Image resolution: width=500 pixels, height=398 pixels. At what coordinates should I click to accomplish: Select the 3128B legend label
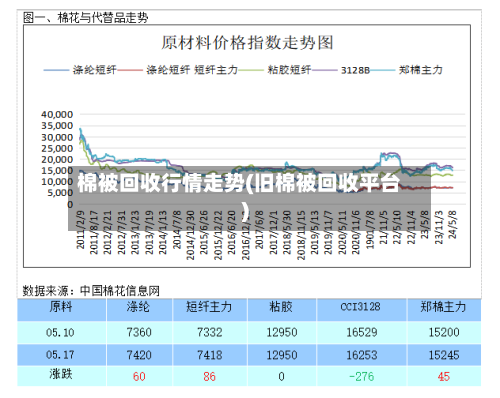(355, 70)
